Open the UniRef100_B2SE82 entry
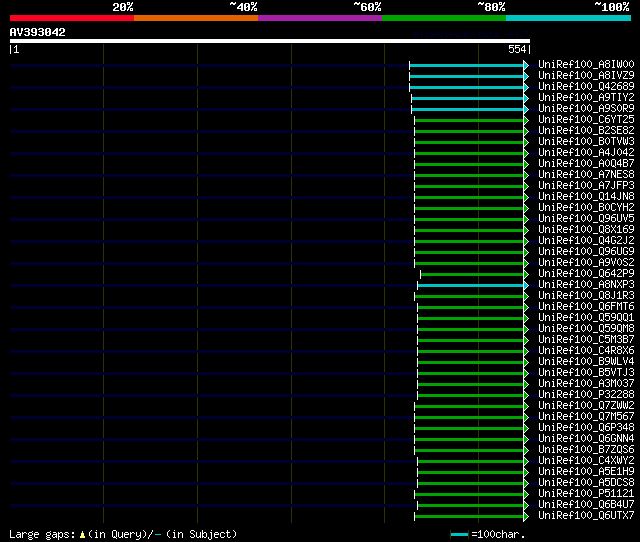The image size is (640, 542). [586, 131]
